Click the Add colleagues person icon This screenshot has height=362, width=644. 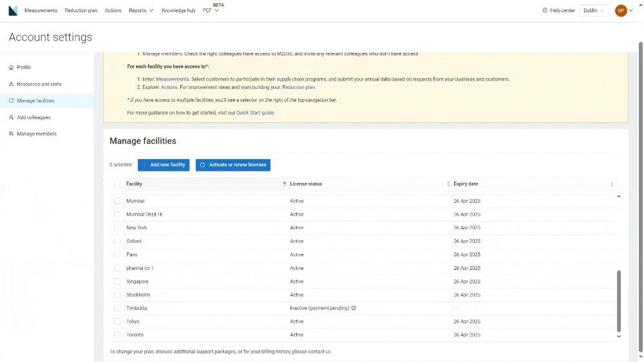[x=12, y=117]
